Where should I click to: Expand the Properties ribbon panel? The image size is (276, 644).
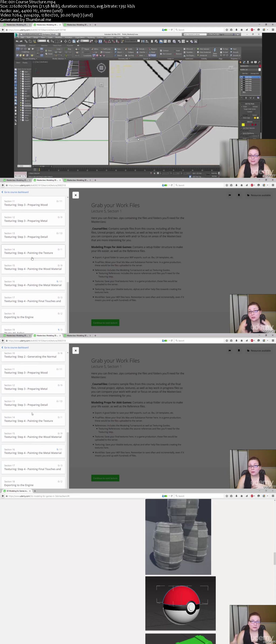234,59
